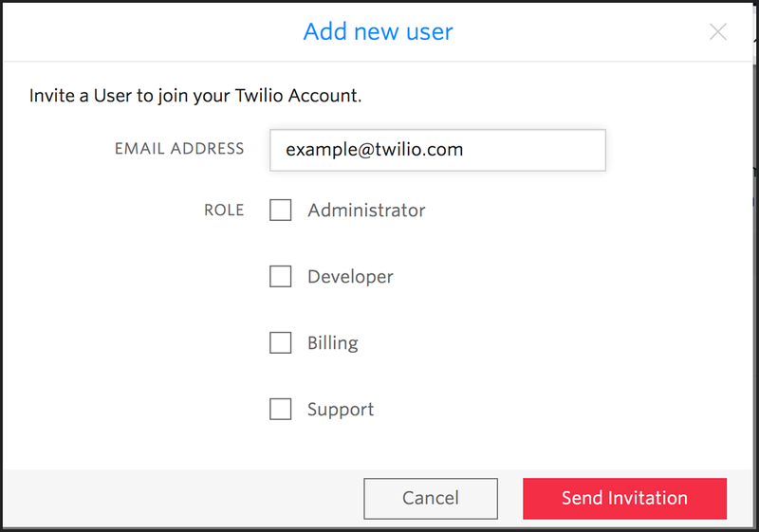This screenshot has height=532, width=759.
Task: Click the Support label text
Action: tap(341, 410)
